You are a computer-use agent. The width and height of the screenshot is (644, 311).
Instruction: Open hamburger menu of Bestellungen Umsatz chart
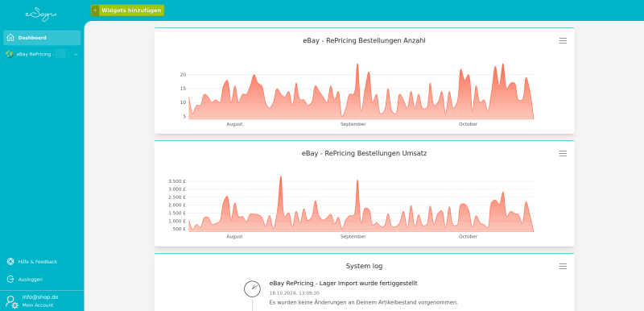(563, 153)
